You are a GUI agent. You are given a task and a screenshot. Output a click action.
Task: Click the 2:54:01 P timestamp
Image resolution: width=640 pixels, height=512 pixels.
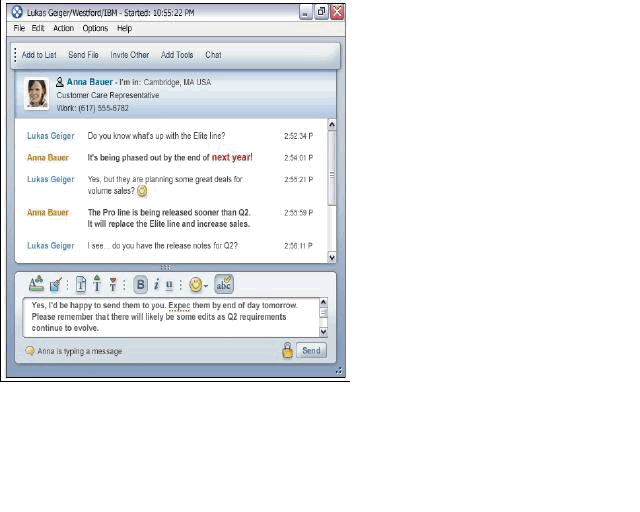298,158
